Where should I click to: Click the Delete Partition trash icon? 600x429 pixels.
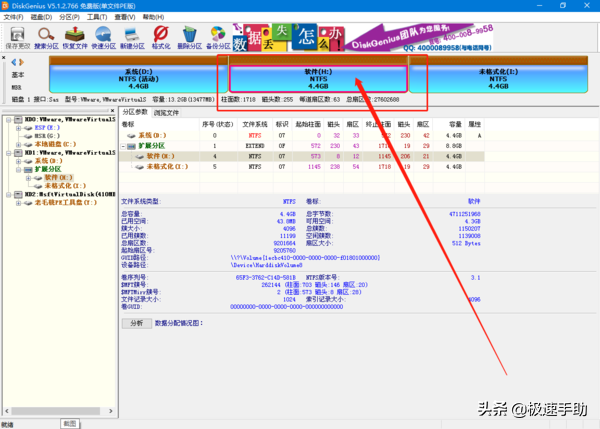tap(189, 38)
